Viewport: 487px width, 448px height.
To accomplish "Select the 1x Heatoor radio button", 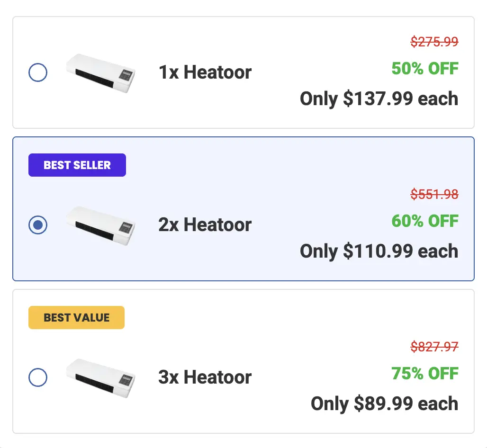I will [38, 72].
